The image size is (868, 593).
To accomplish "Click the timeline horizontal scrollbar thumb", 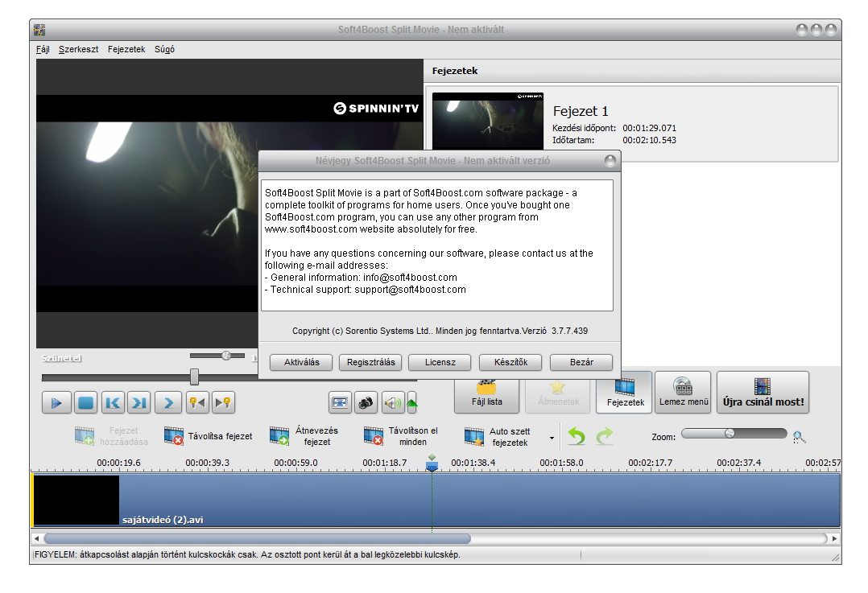I will 258,538.
